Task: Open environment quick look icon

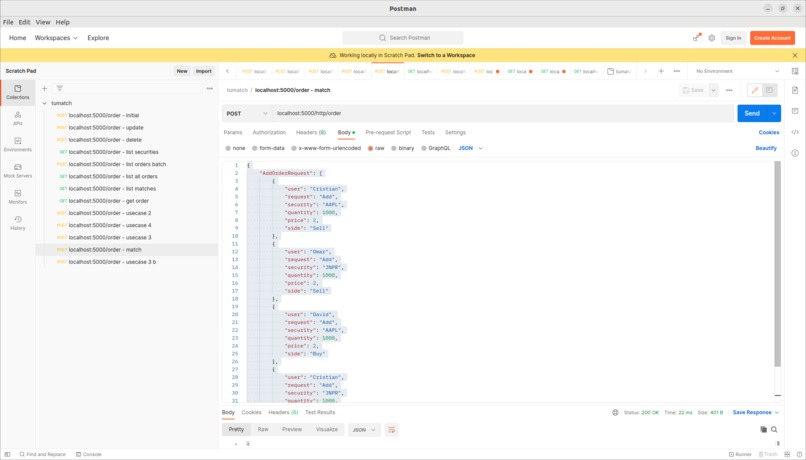Action: click(x=795, y=71)
